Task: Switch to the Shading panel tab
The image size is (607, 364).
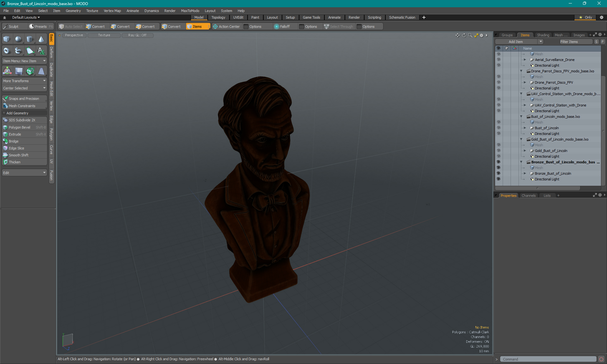Action: tap(543, 35)
